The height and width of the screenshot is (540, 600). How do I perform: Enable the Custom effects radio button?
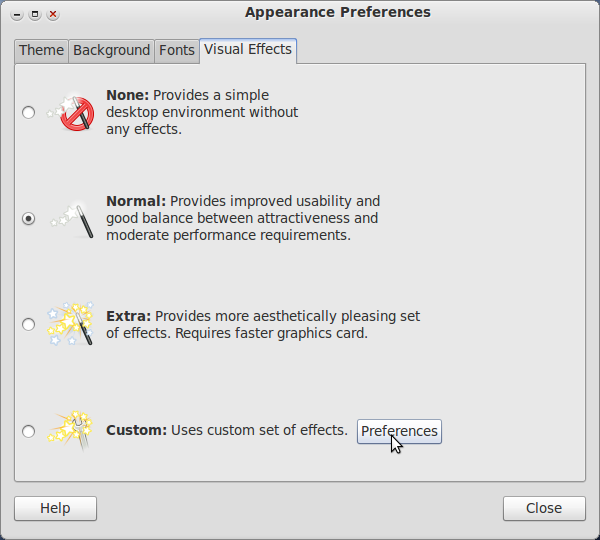(x=28, y=431)
